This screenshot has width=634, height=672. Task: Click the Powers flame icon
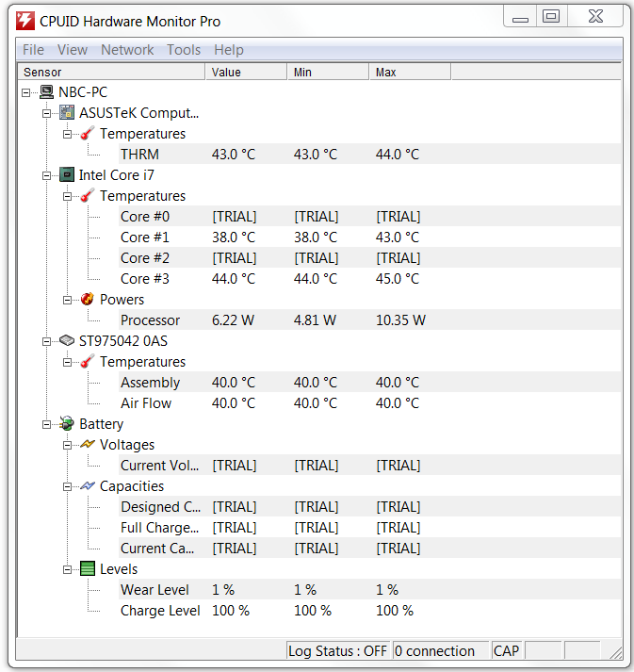click(x=88, y=299)
